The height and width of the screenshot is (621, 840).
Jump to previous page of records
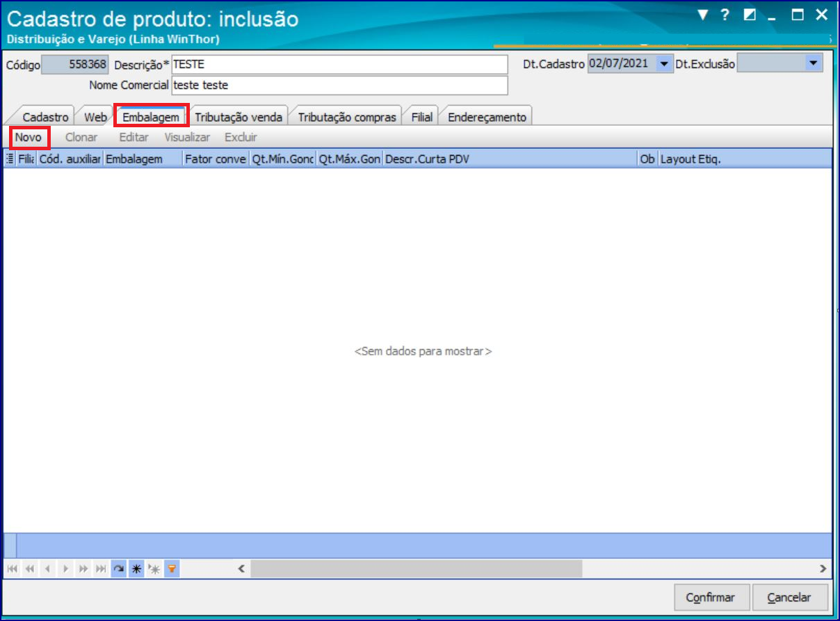[30, 569]
